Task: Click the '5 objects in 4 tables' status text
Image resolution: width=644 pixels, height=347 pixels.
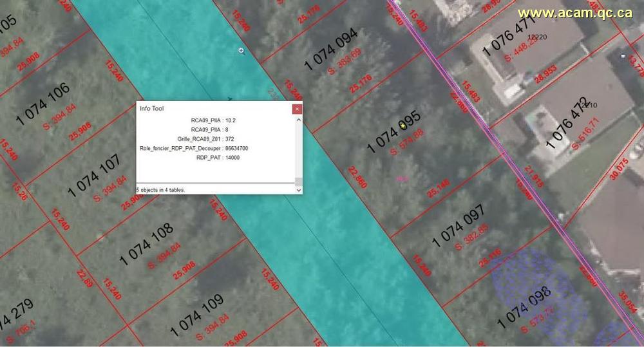Action: coord(160,190)
